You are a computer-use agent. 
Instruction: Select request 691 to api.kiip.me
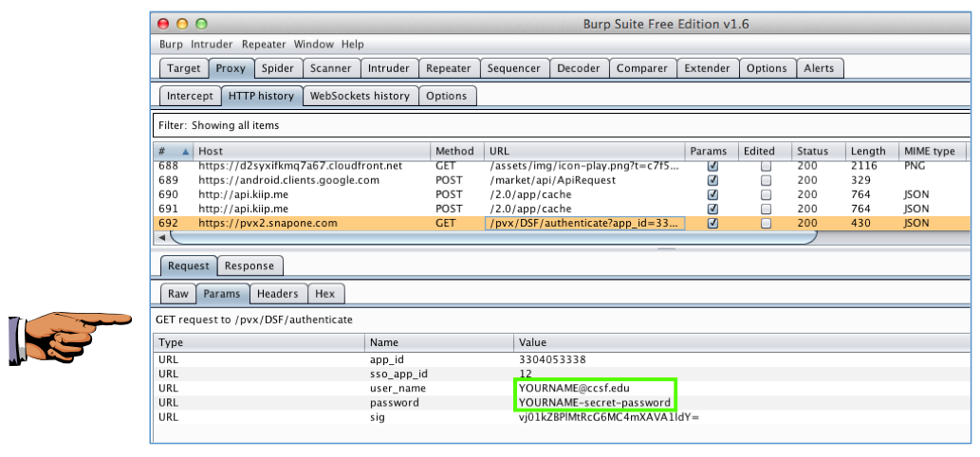tap(562, 209)
